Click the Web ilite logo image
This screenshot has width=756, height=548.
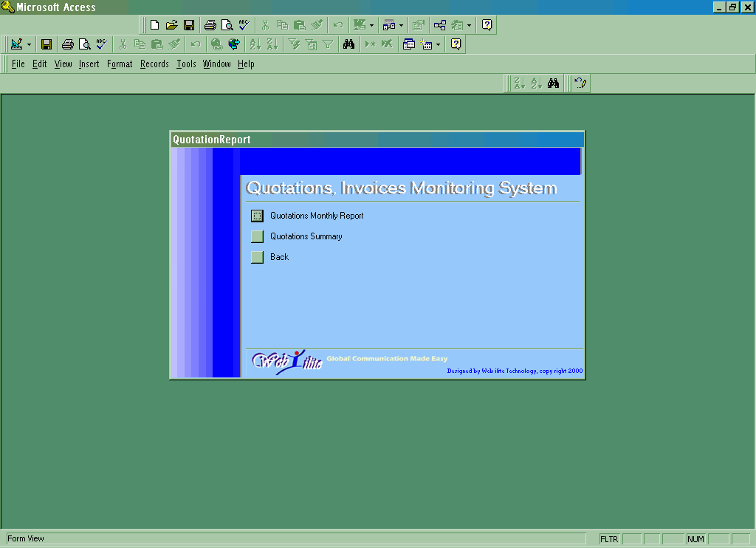tap(287, 362)
